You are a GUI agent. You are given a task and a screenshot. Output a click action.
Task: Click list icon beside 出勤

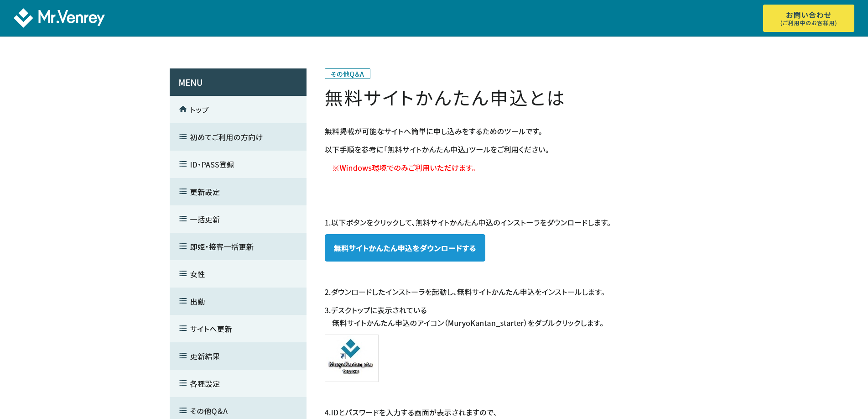183,301
